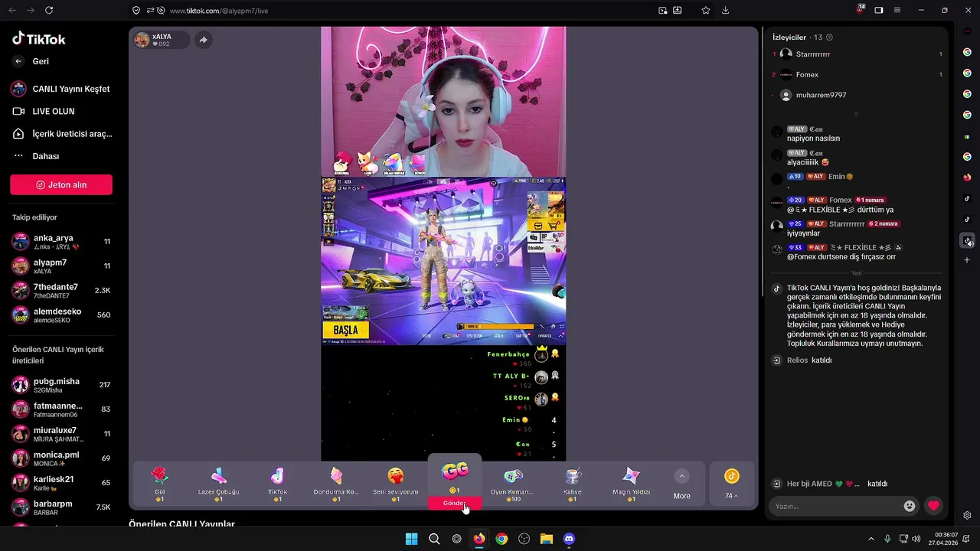Click the TikTok logo
Image resolution: width=980 pixels, height=551 pixels.
pos(39,38)
